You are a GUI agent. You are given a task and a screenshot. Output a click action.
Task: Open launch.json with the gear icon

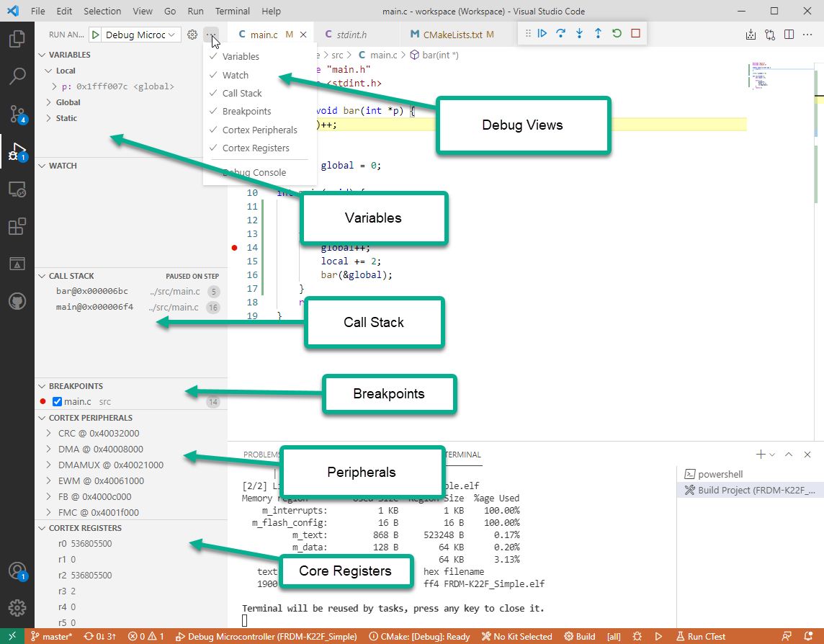[x=192, y=35]
